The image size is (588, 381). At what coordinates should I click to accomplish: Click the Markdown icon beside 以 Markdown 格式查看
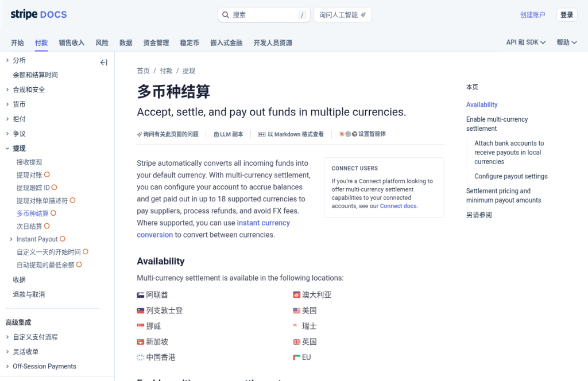coord(262,134)
